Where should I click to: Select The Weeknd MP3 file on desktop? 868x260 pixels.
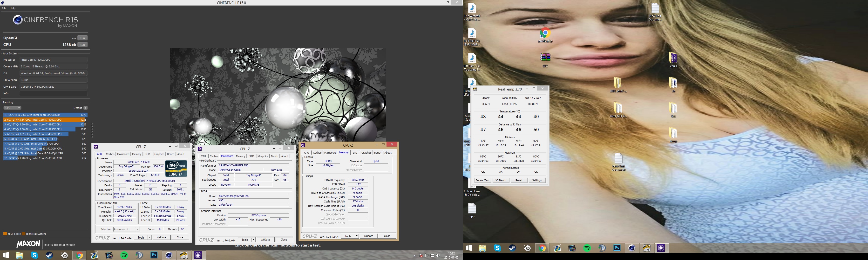[472, 12]
